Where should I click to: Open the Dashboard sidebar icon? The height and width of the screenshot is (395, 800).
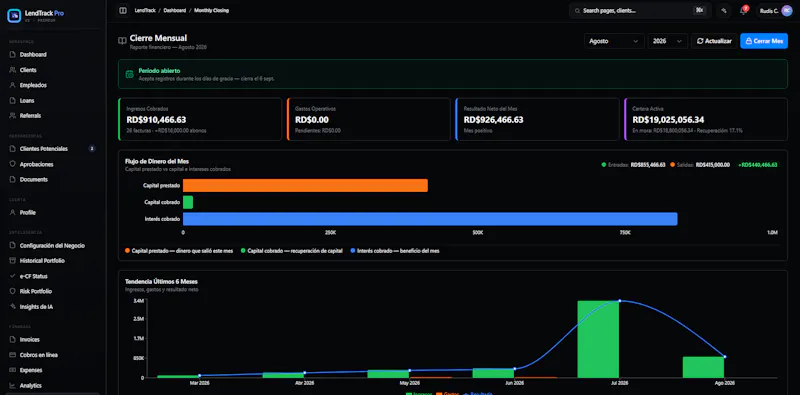pyautogui.click(x=13, y=55)
